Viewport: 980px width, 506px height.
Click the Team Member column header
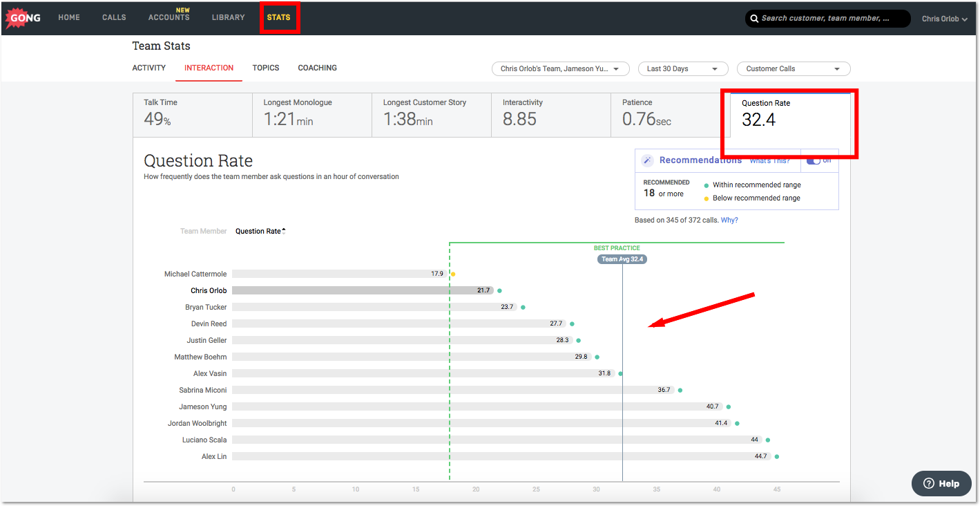tap(204, 231)
